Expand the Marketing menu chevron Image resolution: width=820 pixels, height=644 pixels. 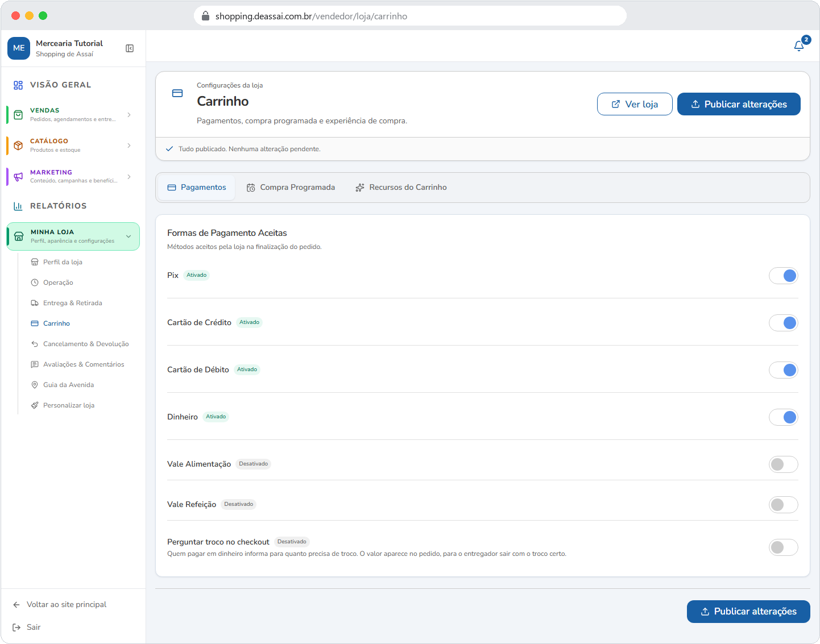[x=129, y=177]
